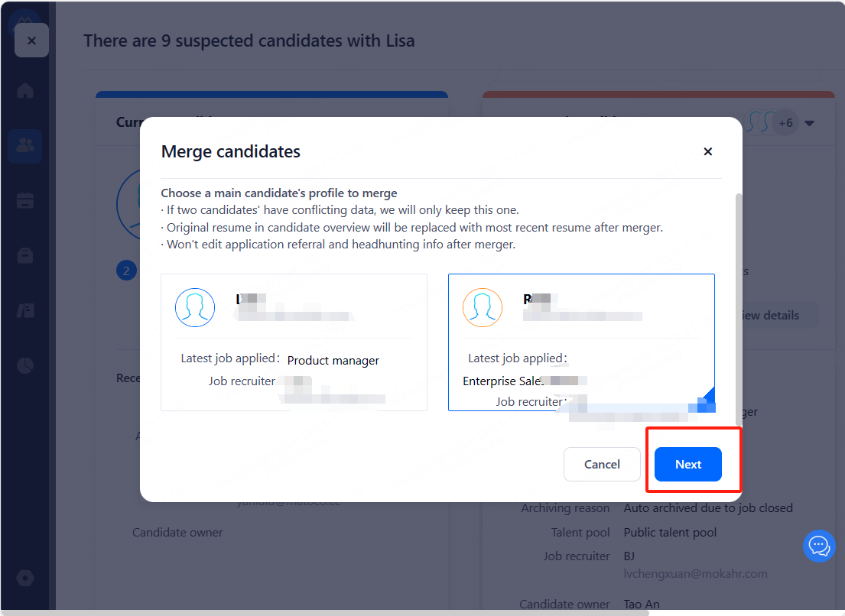Open the chat support bubble icon
This screenshot has height=616, width=845.
pos(819,546)
